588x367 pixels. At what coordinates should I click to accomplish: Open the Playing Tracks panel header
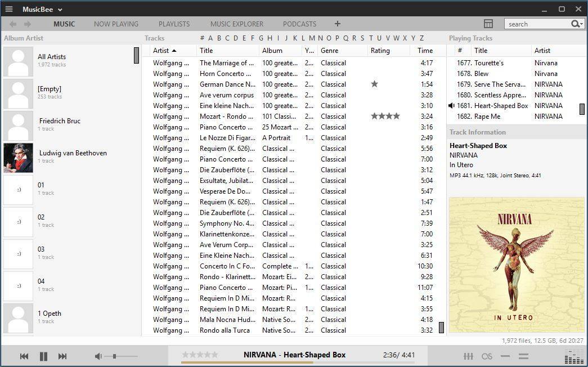470,38
